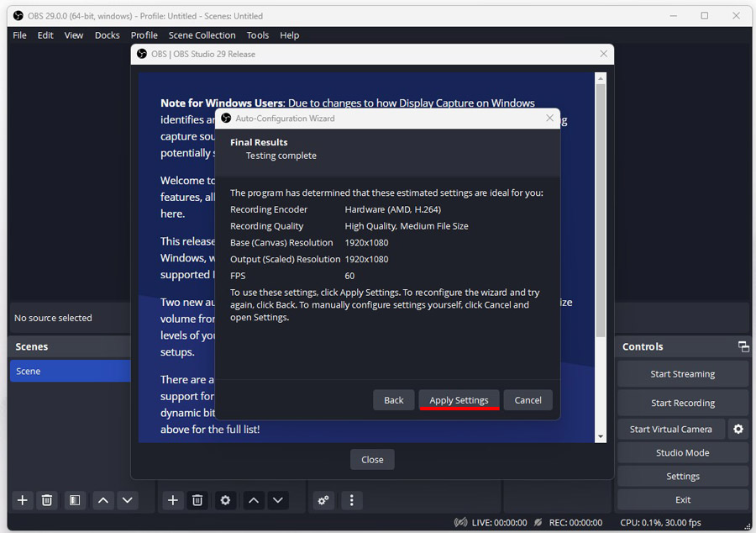This screenshot has width=756, height=533.
Task: Open Virtual Camera settings gear
Action: 738,429
